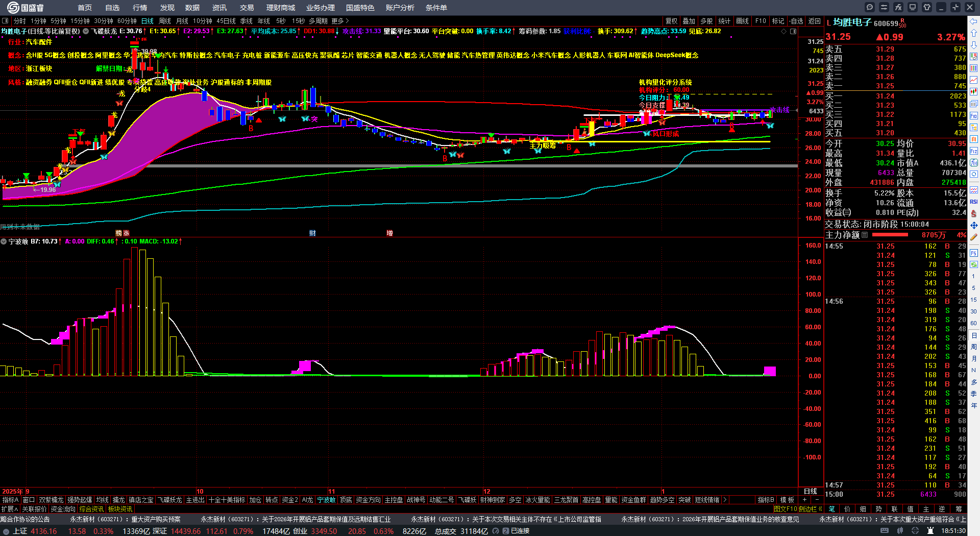Screen dimensions: 980x536
Task: Click the 永杰新材 重大资产购买预案 news headline
Action: pyautogui.click(x=126, y=519)
